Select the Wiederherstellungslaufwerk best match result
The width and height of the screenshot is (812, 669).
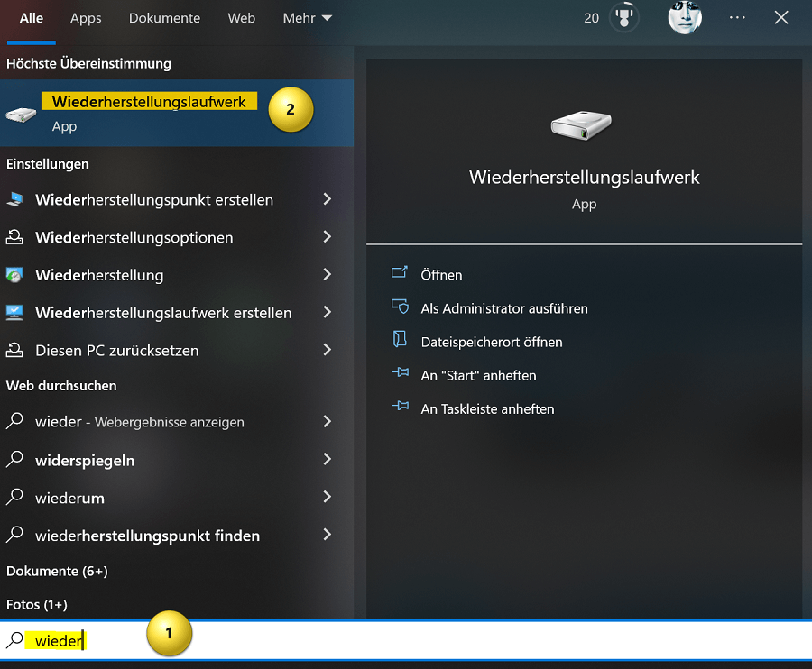[177, 113]
